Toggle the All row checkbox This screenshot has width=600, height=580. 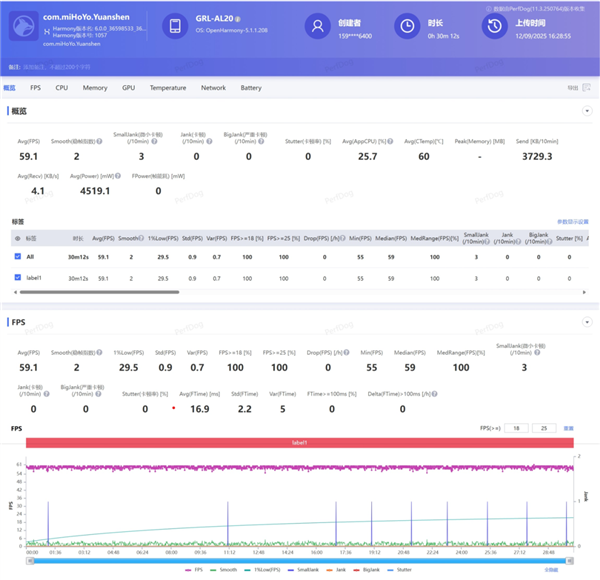tap(17, 257)
